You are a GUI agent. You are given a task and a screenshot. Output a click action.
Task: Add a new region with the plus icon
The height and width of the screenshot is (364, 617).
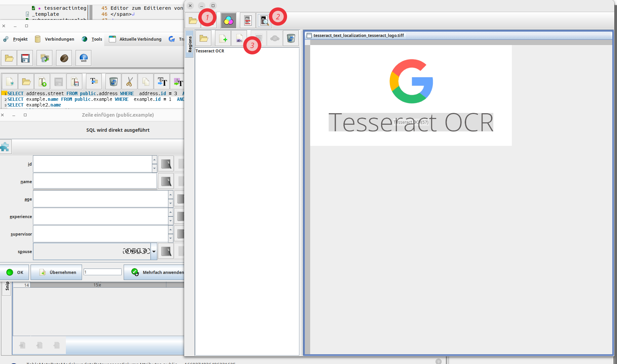coord(222,38)
